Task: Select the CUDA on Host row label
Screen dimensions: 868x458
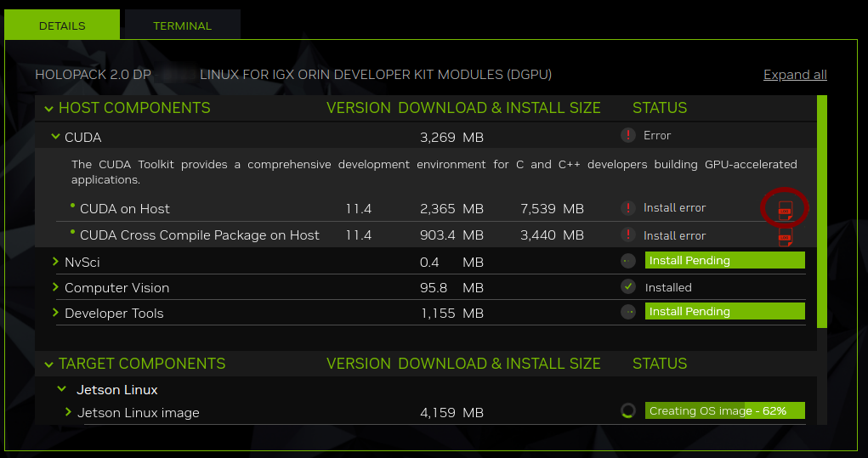Action: click(125, 208)
